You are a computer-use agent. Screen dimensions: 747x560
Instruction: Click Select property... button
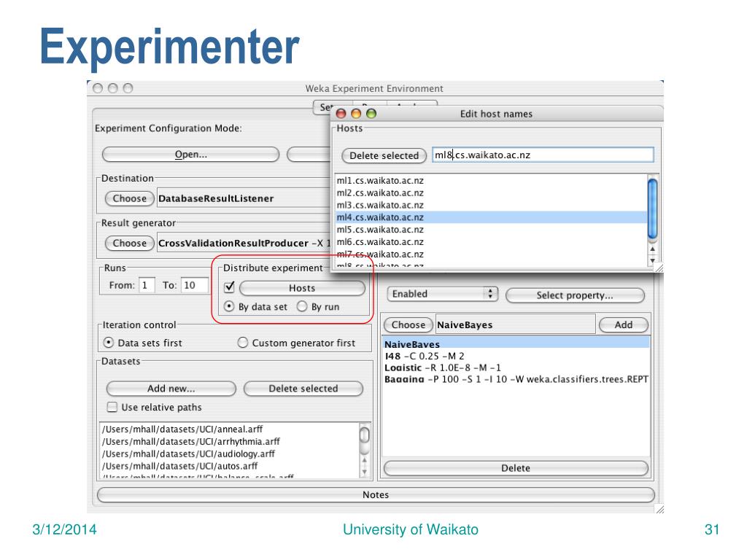click(575, 295)
